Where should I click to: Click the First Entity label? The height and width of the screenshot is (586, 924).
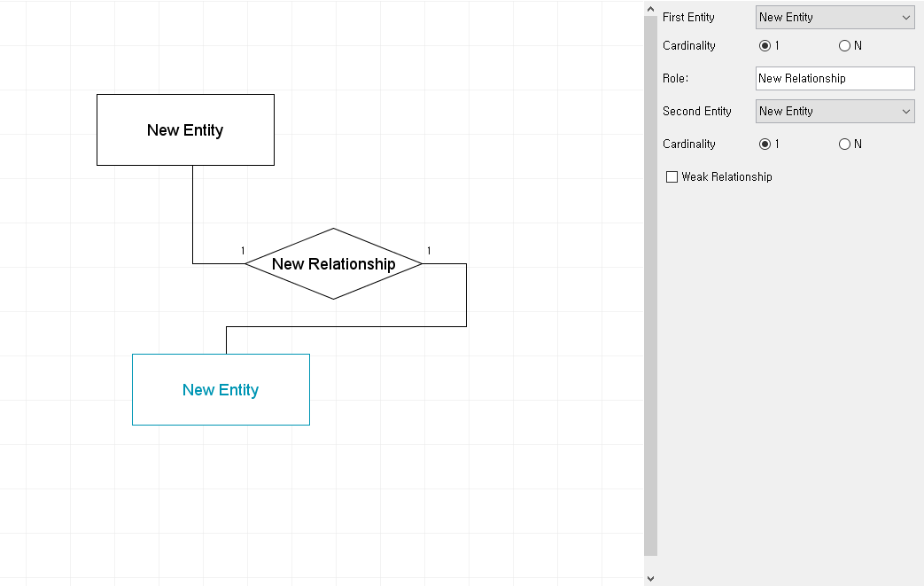click(688, 17)
